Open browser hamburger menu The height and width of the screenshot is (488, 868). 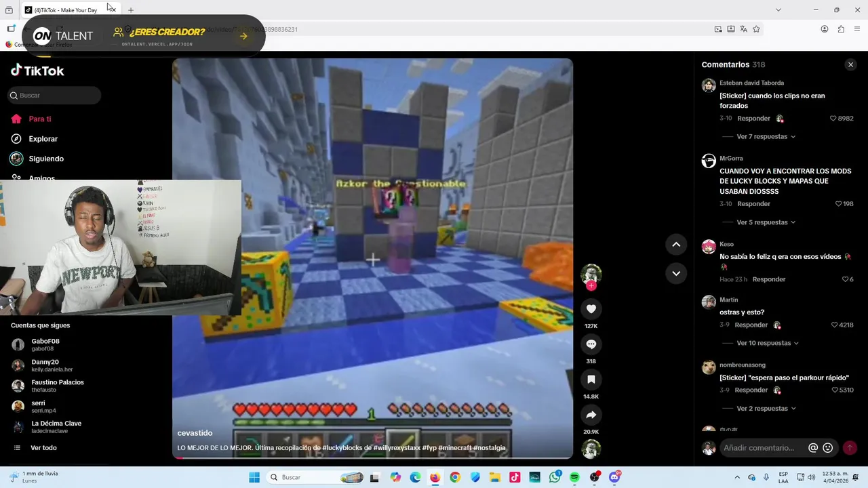pos(857,29)
